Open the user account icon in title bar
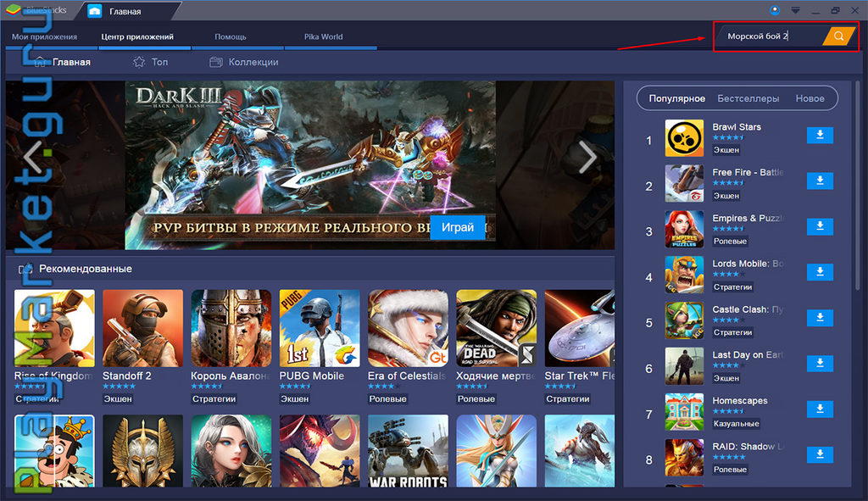868x501 pixels. tap(775, 10)
